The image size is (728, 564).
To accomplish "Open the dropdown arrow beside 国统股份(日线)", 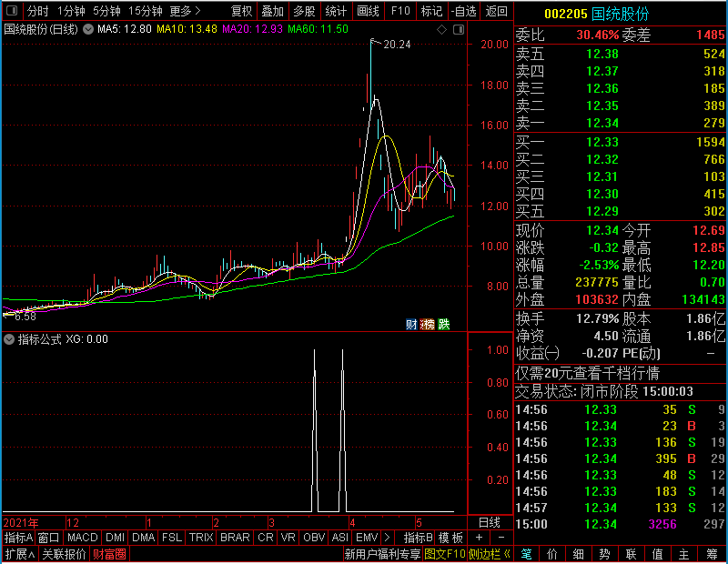I will point(88,29).
